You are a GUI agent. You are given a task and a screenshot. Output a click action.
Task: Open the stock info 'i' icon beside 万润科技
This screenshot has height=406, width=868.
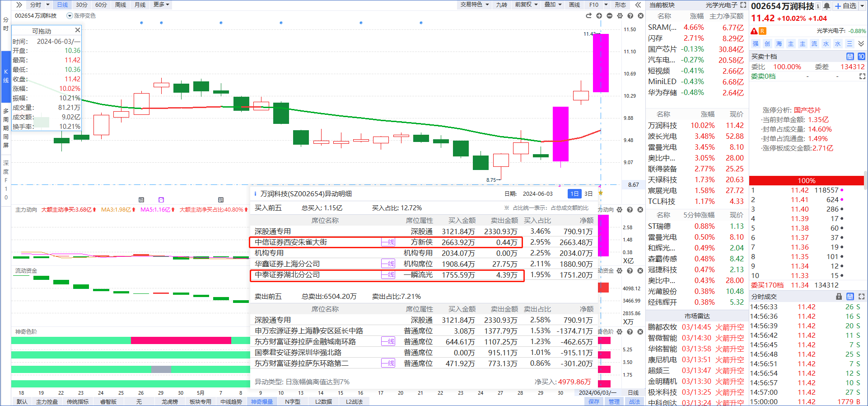pyautogui.click(x=818, y=6)
